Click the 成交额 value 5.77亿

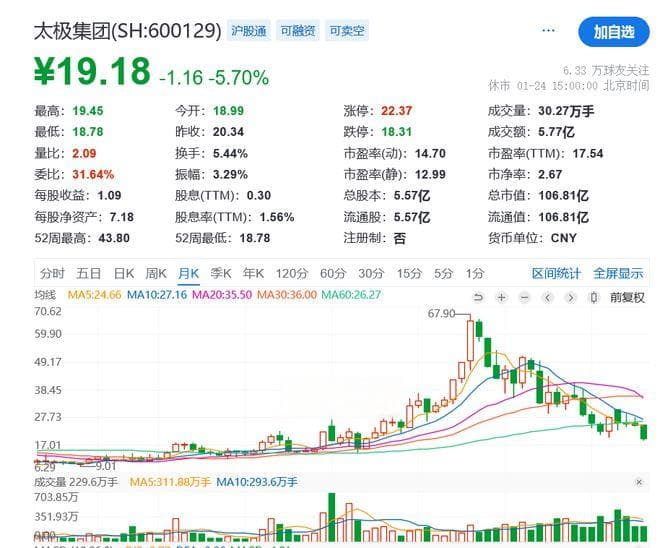[556, 132]
